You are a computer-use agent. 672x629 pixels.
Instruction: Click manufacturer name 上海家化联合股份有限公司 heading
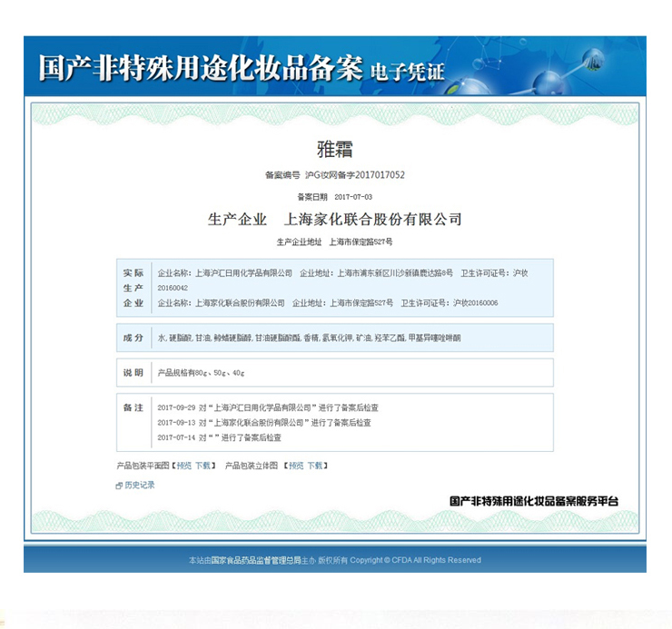[x=373, y=220]
